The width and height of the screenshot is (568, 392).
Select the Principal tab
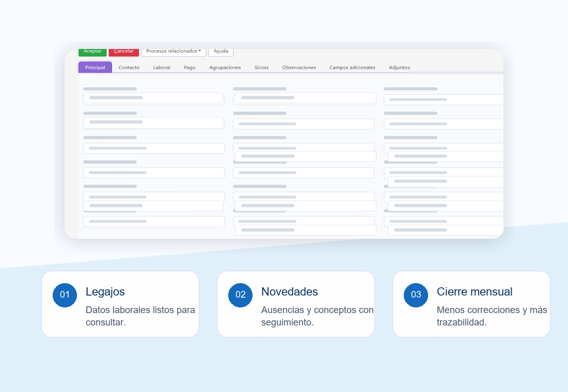[96, 68]
